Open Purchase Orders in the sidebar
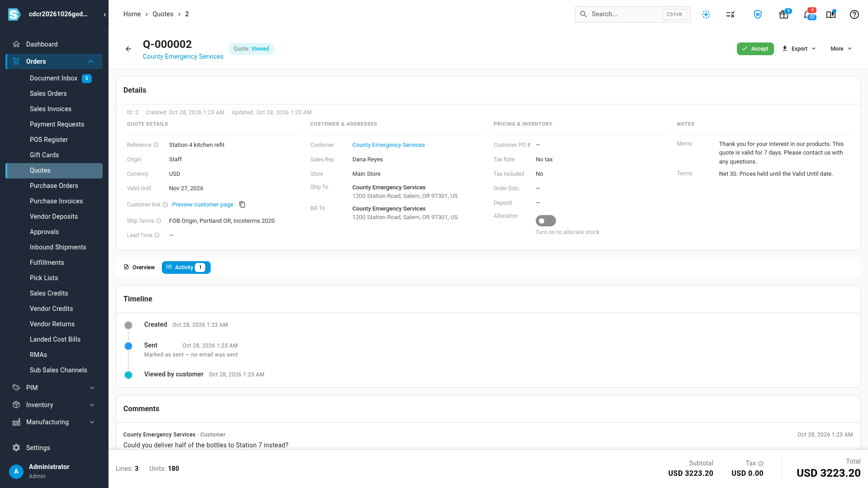Image resolution: width=868 pixels, height=488 pixels. tap(54, 186)
